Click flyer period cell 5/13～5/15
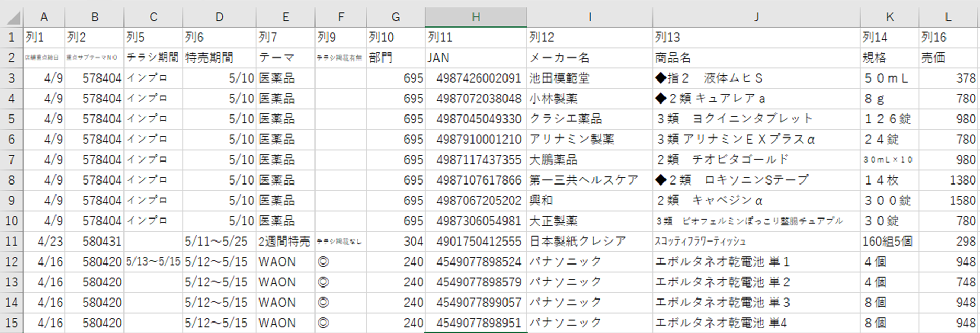The width and height of the screenshot is (980, 333). [x=153, y=261]
